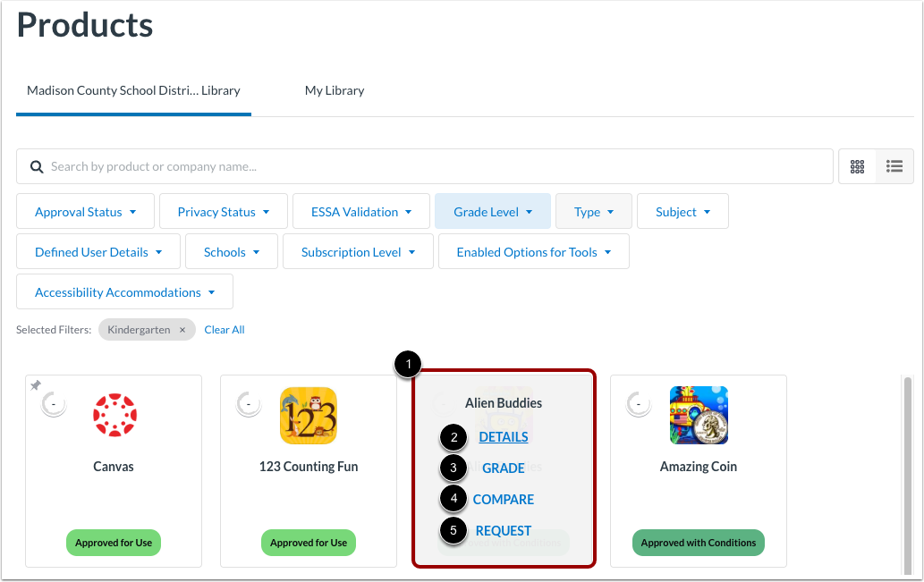Click the rating badge on 123 Counting Fun
The width and height of the screenshot is (924, 582).
(248, 402)
